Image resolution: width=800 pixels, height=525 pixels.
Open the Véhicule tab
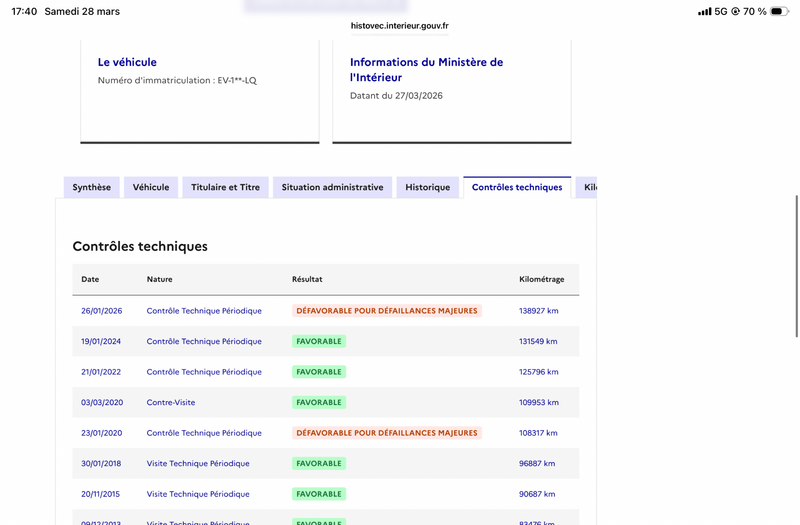click(x=151, y=187)
